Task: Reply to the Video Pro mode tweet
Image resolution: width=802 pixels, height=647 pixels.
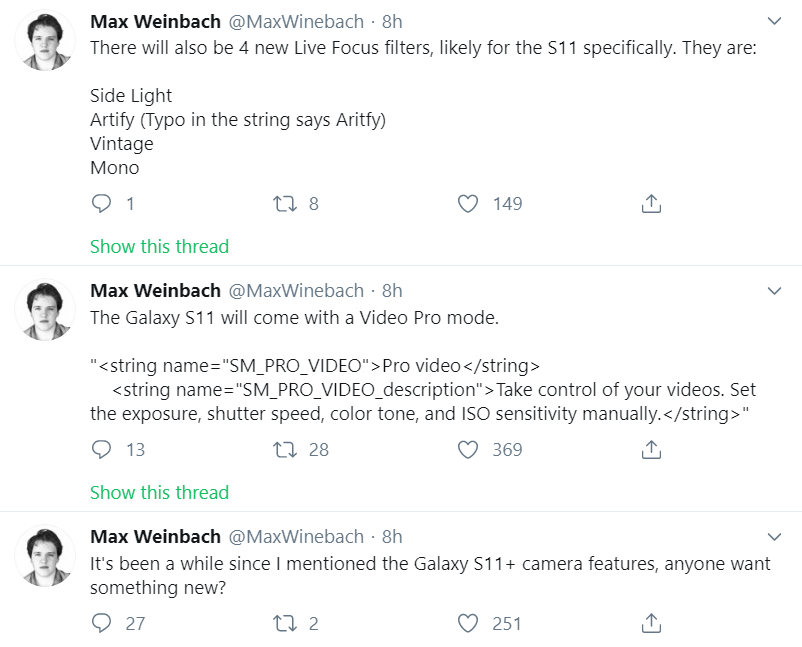Action: (x=101, y=450)
